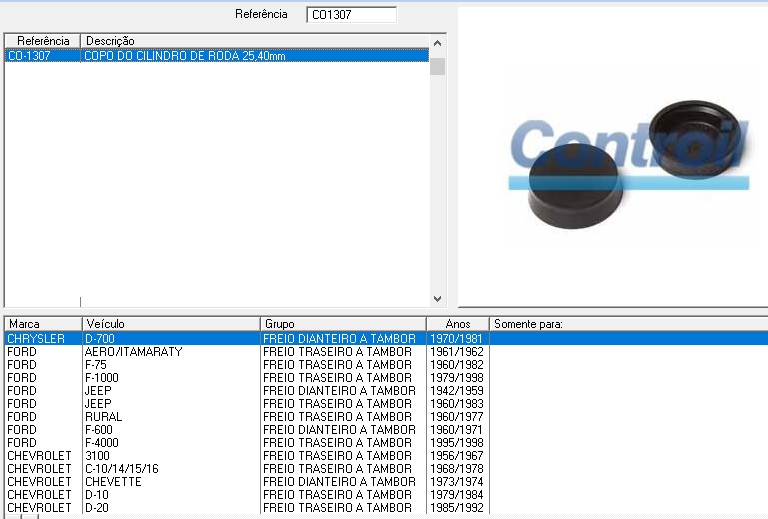Click the Somente para column header
This screenshot has width=768, height=519.
pyautogui.click(x=627, y=324)
